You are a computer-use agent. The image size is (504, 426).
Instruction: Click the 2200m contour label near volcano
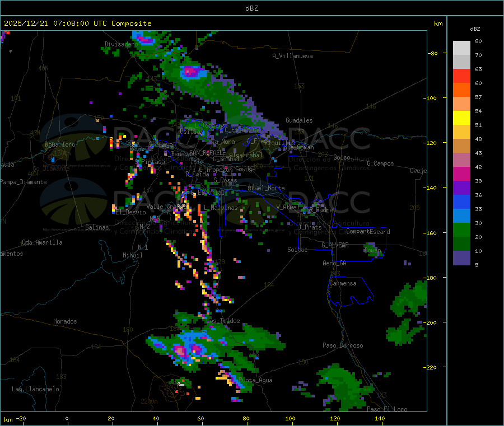tap(149, 401)
